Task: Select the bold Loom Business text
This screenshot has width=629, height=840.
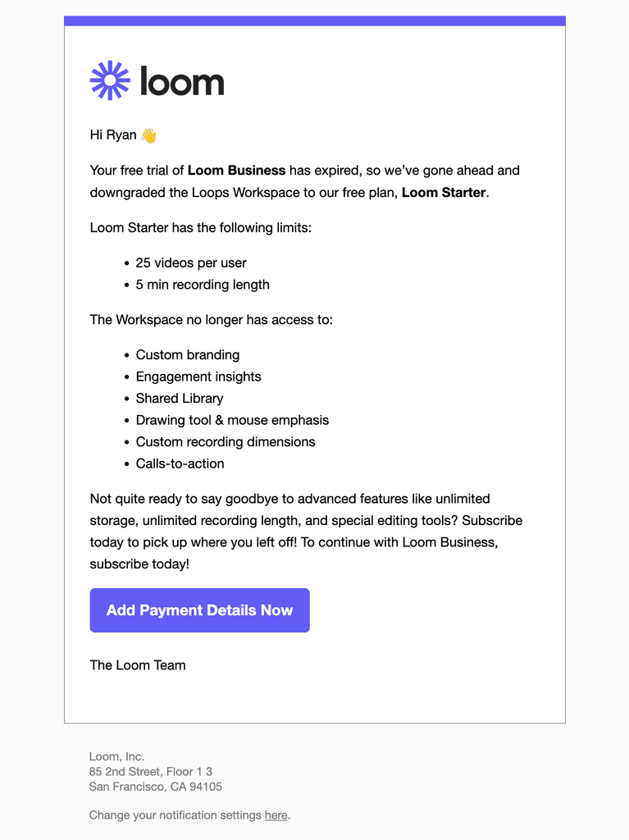Action: tap(235, 170)
